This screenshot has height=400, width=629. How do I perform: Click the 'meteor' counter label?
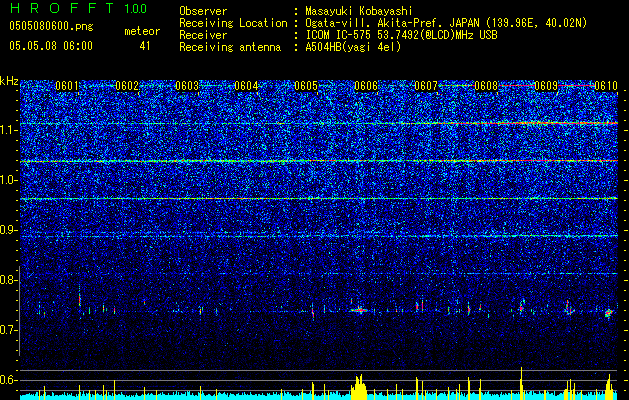coord(142,31)
